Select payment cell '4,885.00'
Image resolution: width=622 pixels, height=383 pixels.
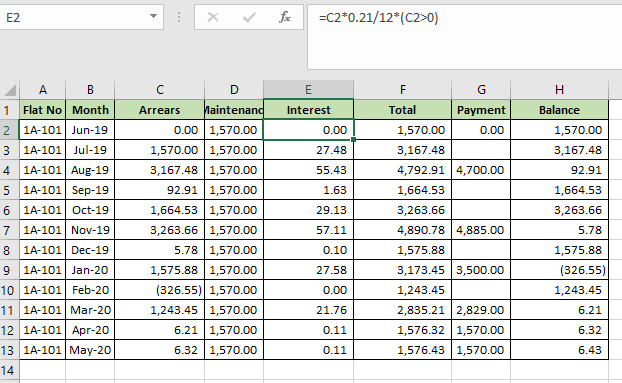(481, 230)
